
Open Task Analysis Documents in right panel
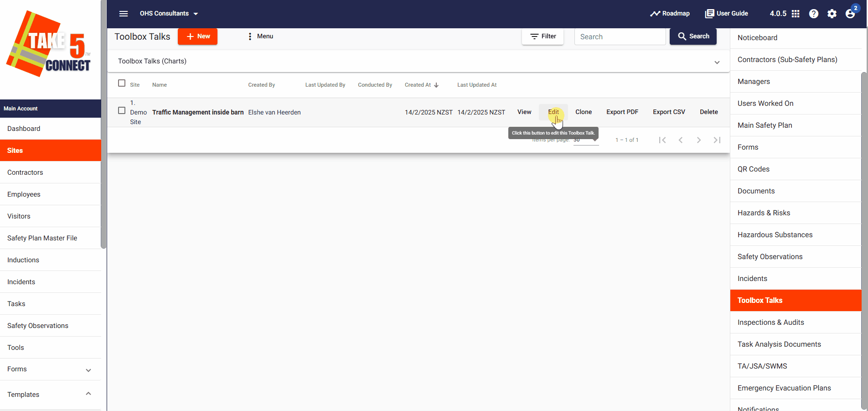[796, 344]
